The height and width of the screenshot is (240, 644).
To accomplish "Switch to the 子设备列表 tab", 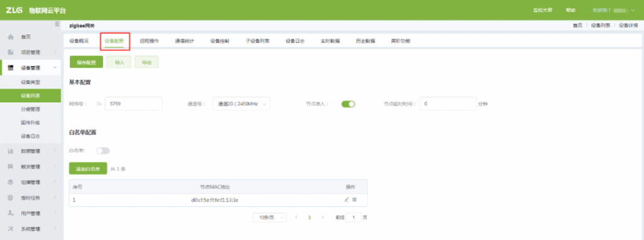I will [257, 41].
